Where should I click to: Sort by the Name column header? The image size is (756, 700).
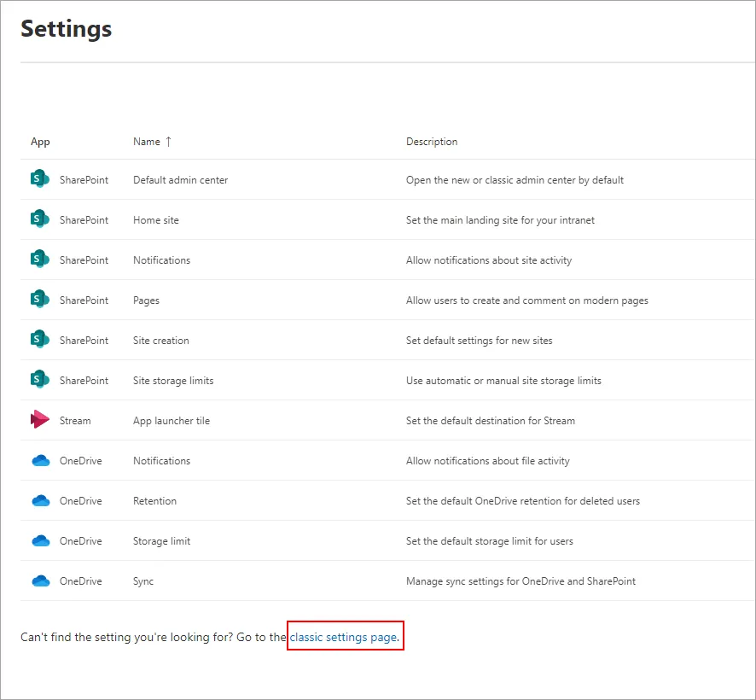pos(146,142)
